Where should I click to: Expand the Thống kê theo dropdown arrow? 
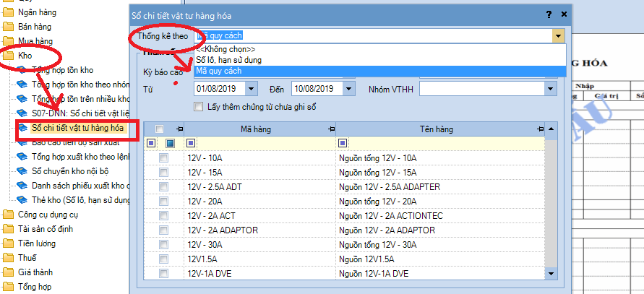(557, 35)
